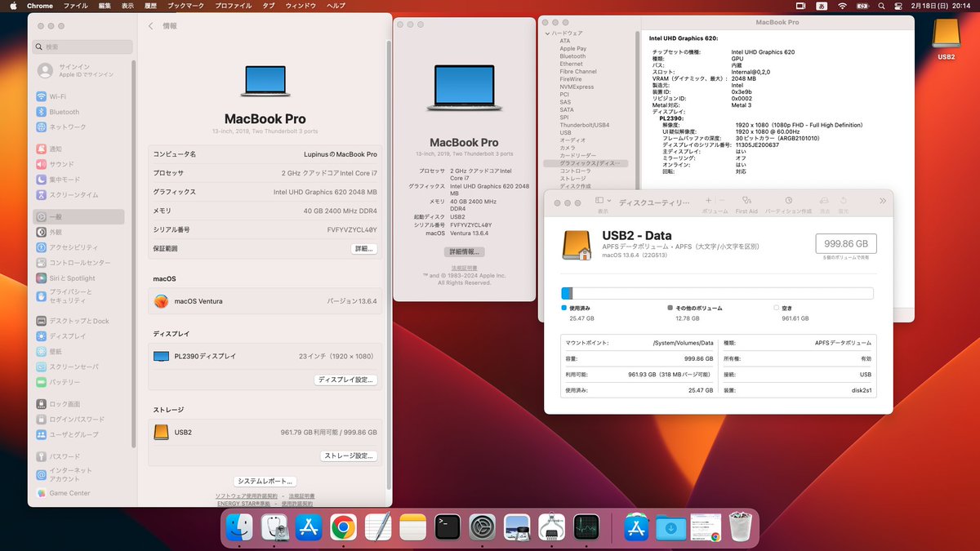
Task: Open Apple menu
Action: [13, 6]
